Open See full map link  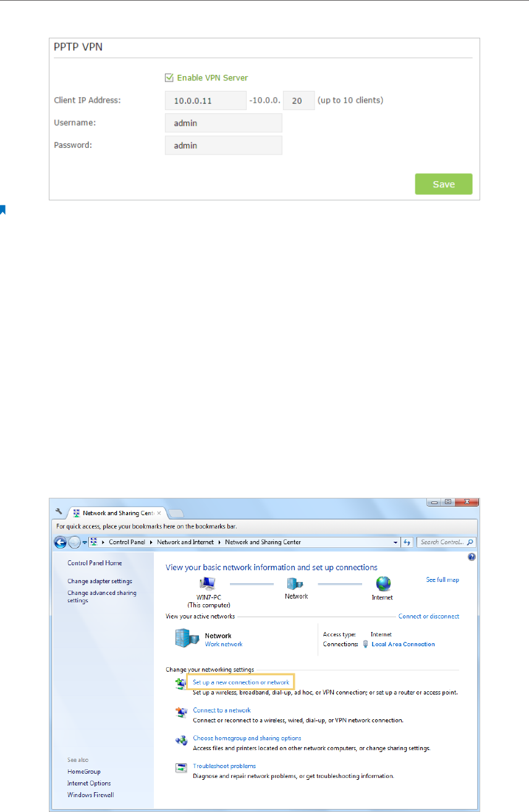click(x=442, y=580)
